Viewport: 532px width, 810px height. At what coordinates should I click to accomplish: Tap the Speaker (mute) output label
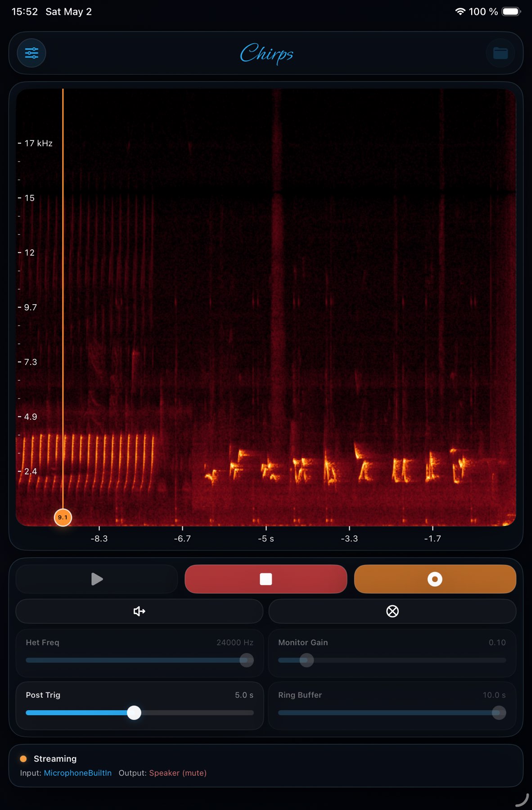pos(178,773)
